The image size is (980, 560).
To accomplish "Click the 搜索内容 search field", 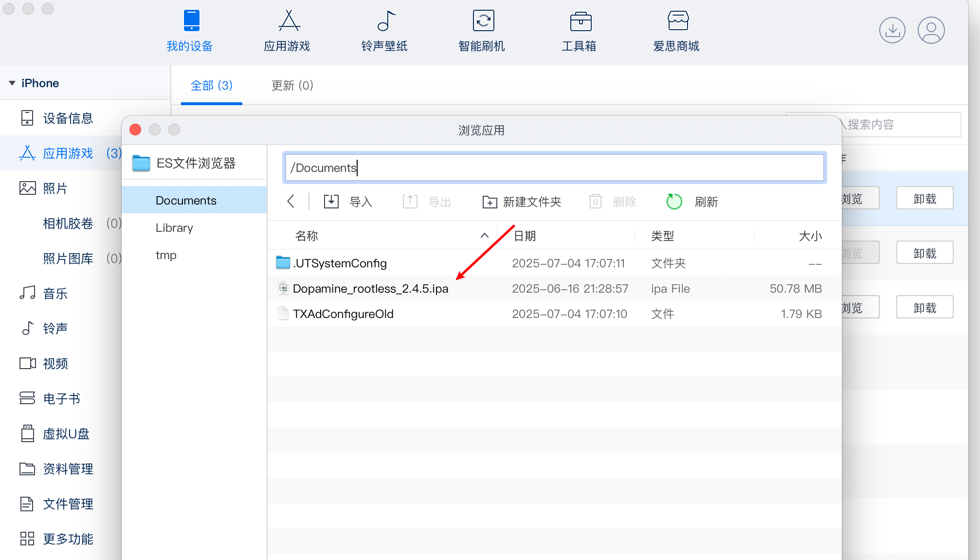I will click(902, 125).
